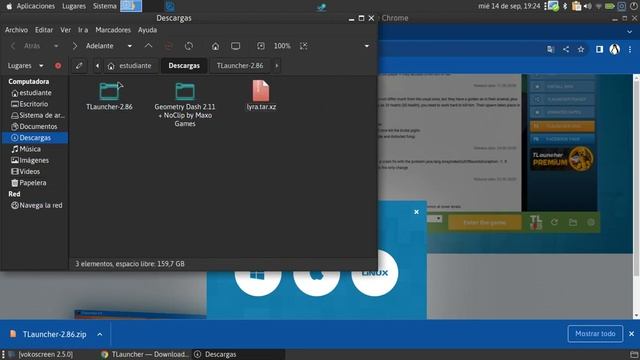Select Escritorio in the sidebar
This screenshot has height=360, width=640.
point(35,104)
